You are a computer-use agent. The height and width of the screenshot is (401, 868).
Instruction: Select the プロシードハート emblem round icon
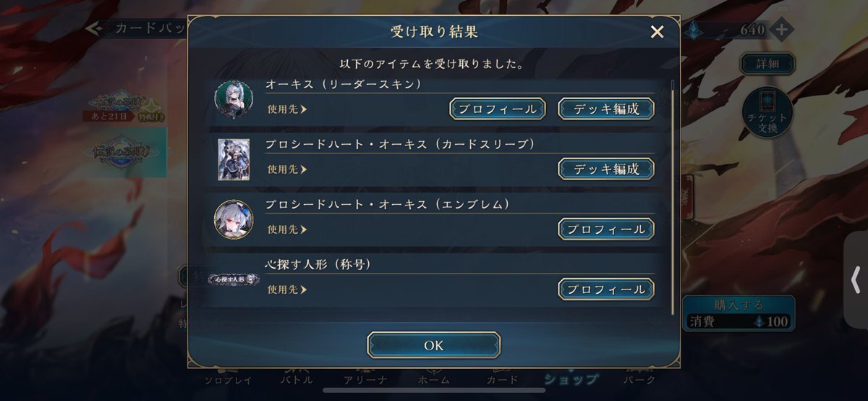coord(234,219)
